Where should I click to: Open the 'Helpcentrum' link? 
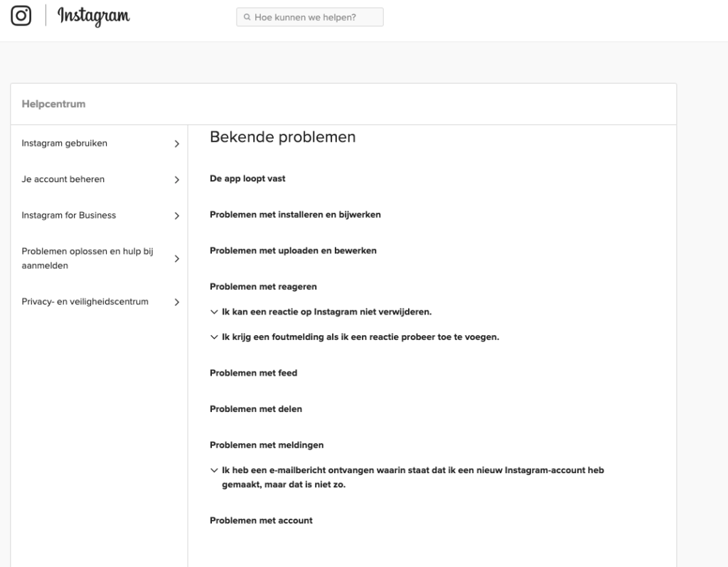(53, 104)
